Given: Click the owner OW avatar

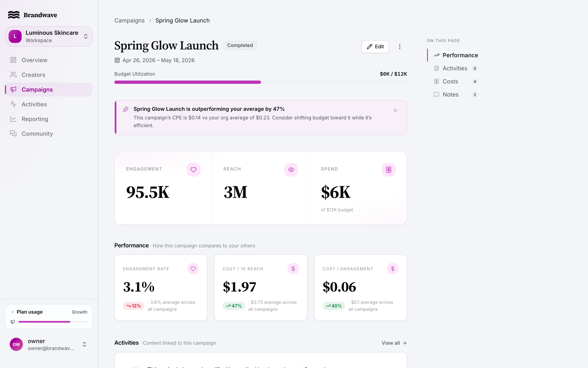Looking at the screenshot, I should click(x=16, y=344).
